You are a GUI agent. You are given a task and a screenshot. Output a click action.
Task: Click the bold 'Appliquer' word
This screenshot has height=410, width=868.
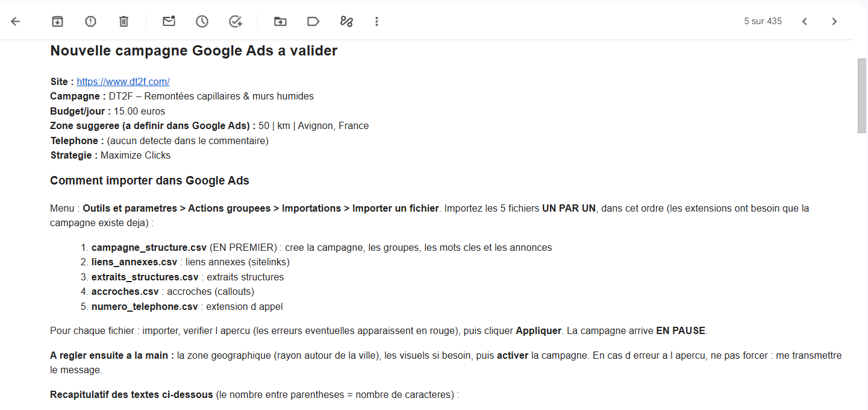click(x=539, y=331)
